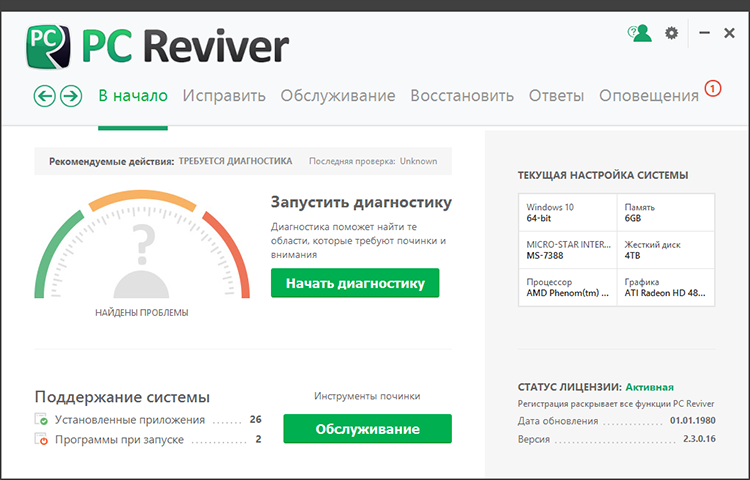Image resolution: width=750 pixels, height=480 pixels.
Task: Click the ТЕКУЩАЯ НАСТРОЙКА СИСТЕМЫ heading
Action: (603, 175)
